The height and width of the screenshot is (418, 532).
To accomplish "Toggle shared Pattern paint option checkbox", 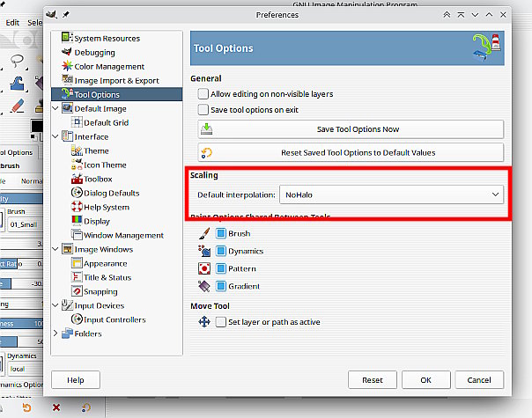I will tap(221, 268).
